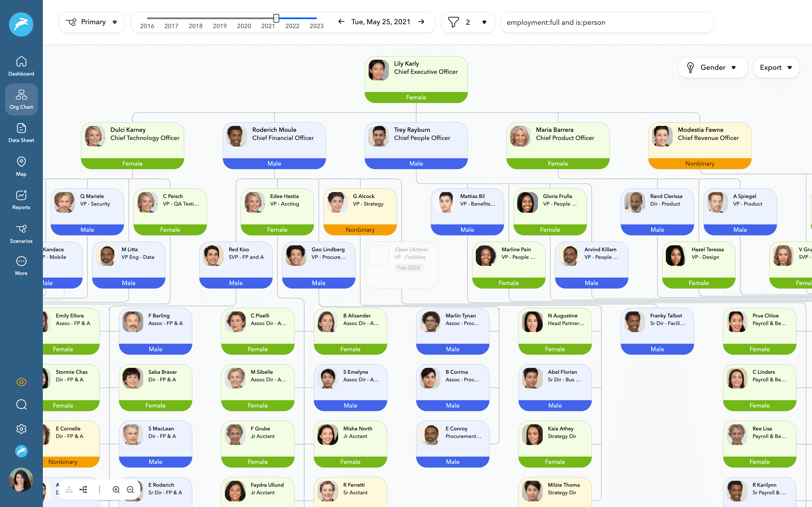
Task: Click the dolphin logo at top left
Action: [x=21, y=25]
